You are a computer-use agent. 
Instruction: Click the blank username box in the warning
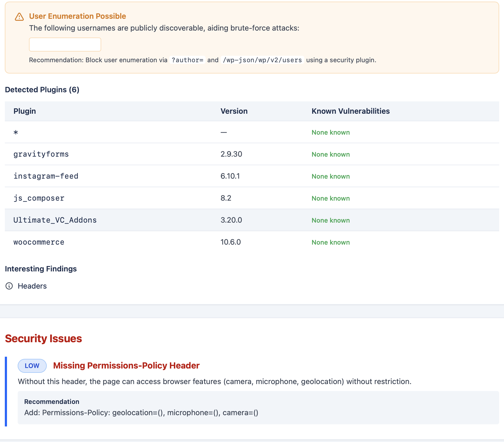click(65, 45)
